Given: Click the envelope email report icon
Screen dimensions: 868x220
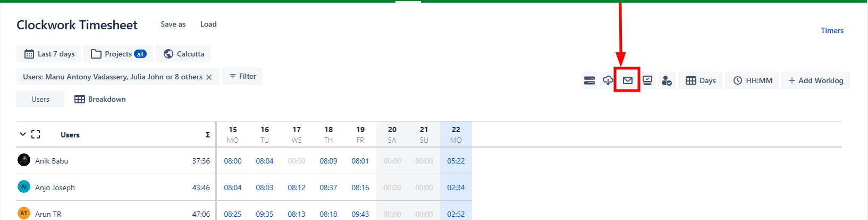Looking at the screenshot, I should (627, 80).
